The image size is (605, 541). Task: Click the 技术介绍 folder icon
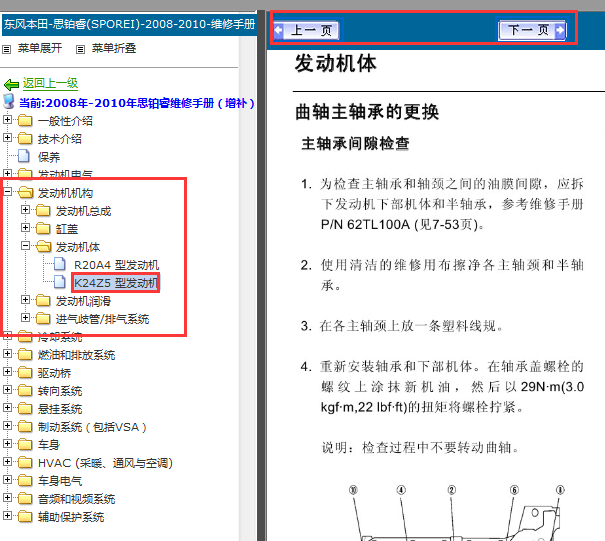25,139
